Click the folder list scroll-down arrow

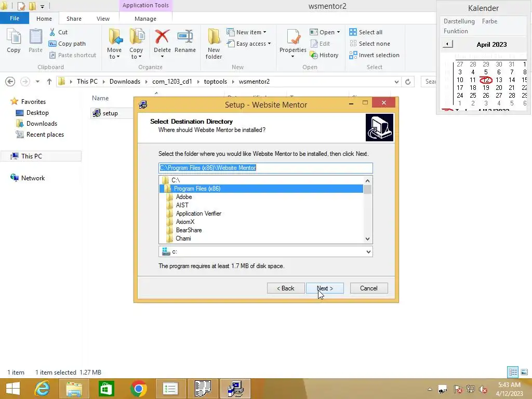(367, 239)
